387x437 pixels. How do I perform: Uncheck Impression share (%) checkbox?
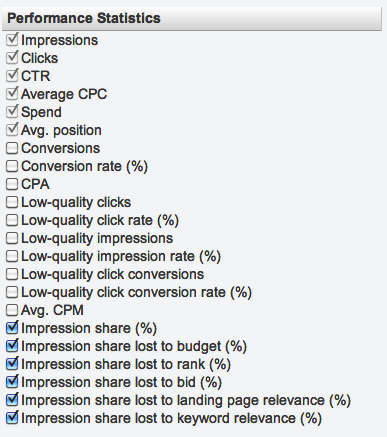click(x=12, y=328)
